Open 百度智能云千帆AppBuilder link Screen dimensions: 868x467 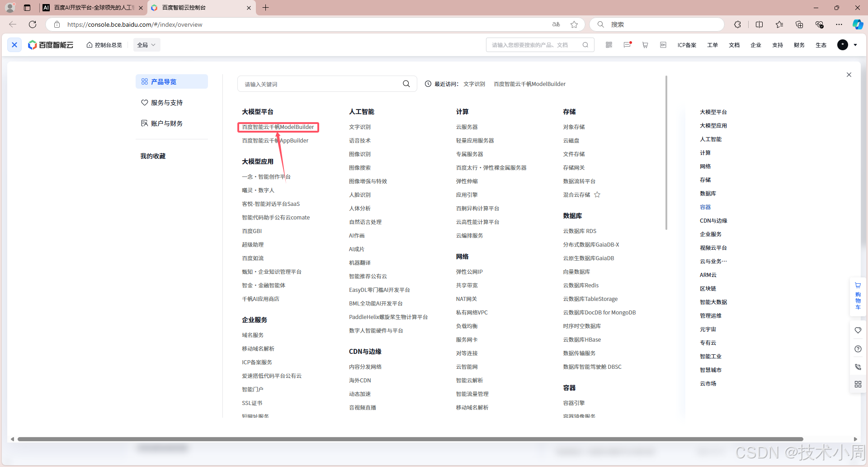tap(275, 141)
